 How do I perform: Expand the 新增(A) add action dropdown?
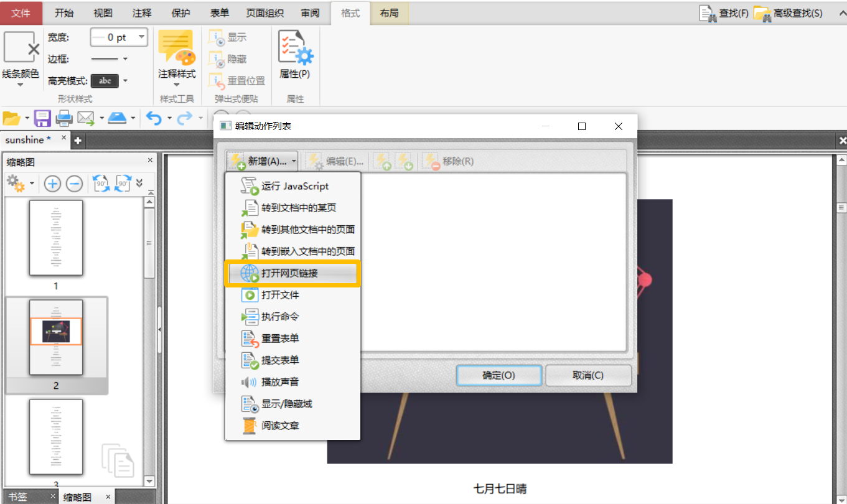point(292,161)
